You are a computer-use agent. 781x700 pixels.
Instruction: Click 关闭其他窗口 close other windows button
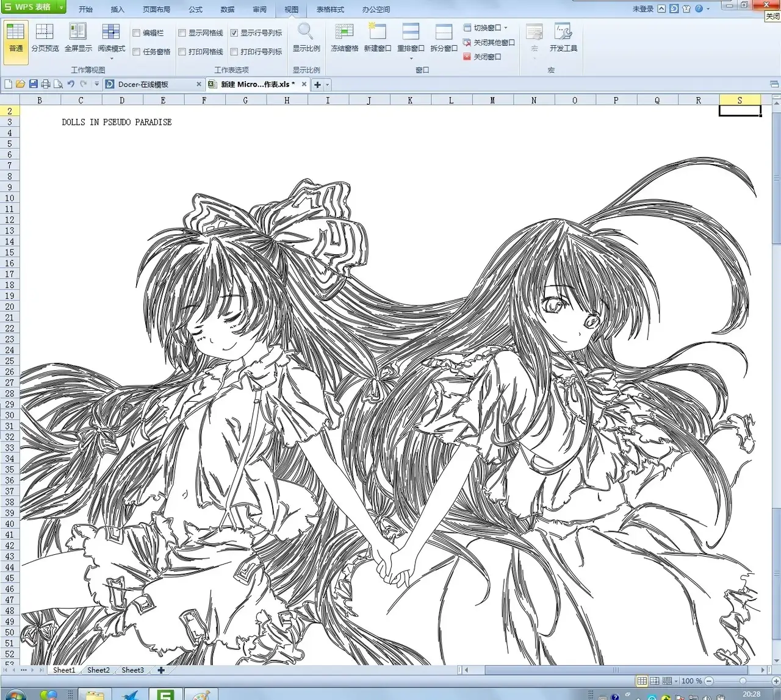click(489, 43)
